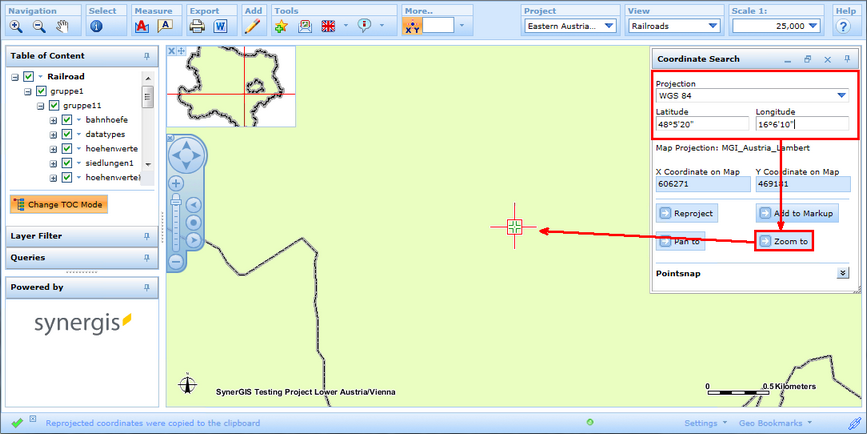
Task: Pin the Table of Content panel
Action: pyautogui.click(x=147, y=56)
